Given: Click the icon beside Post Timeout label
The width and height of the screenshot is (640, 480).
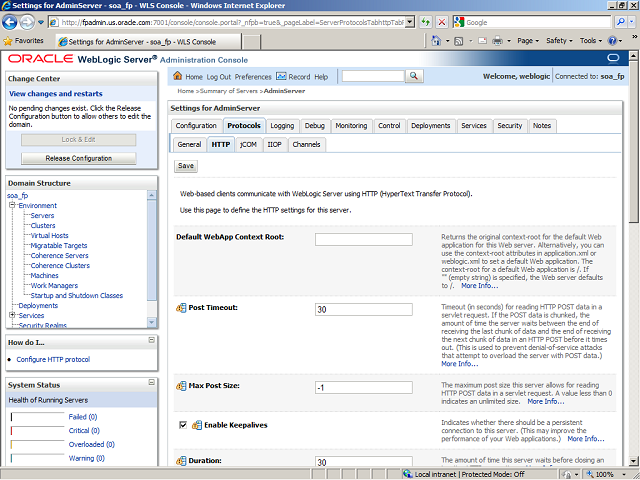Looking at the screenshot, I should (x=181, y=308).
